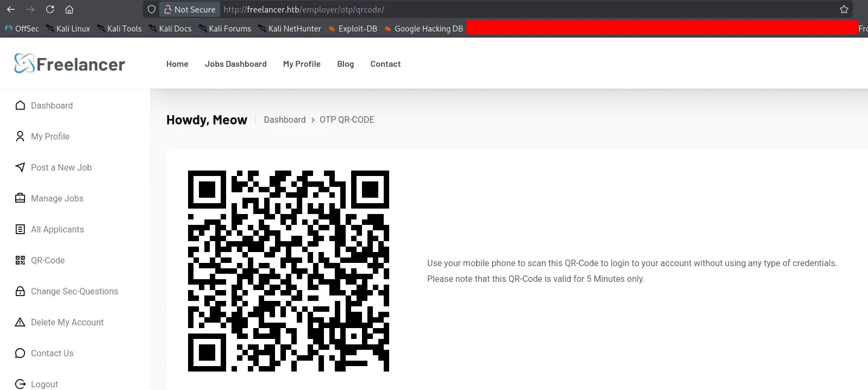Click the Freelancer logo
868x390 pixels.
click(70, 64)
